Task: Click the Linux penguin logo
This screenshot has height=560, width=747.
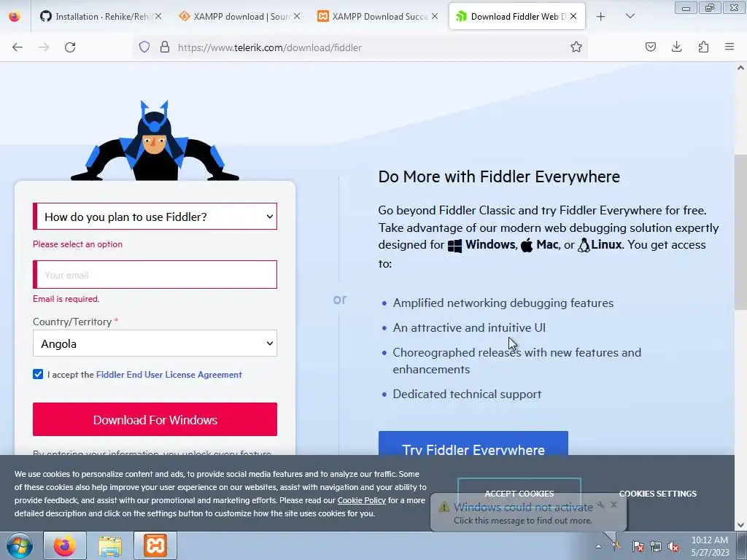Action: point(584,245)
